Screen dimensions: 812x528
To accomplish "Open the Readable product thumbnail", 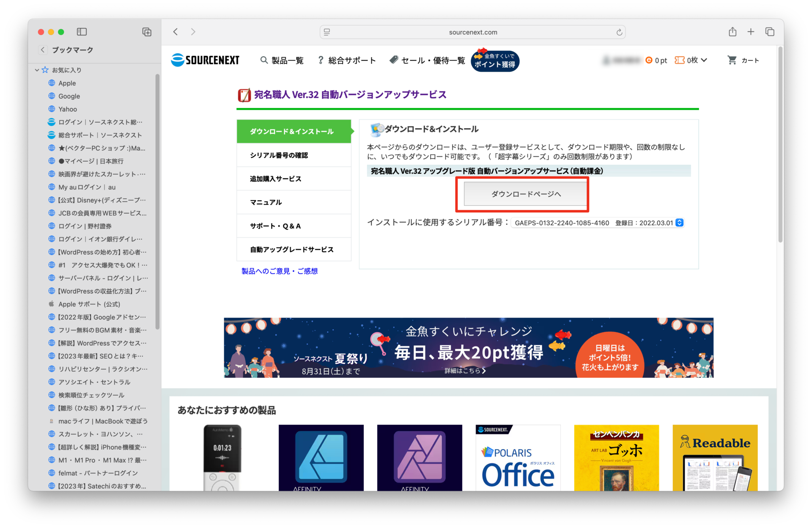I will pos(715,458).
